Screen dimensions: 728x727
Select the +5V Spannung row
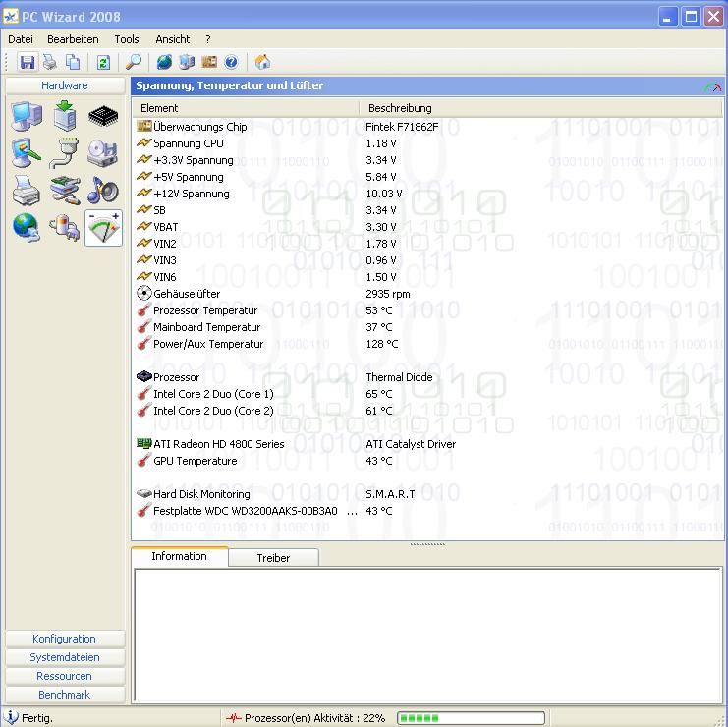[427, 177]
